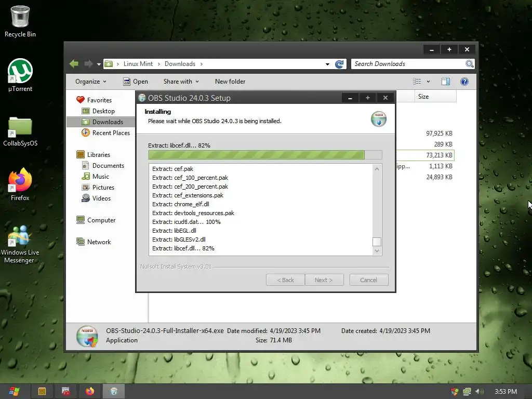
Task: Open the Music library
Action: 96,177
